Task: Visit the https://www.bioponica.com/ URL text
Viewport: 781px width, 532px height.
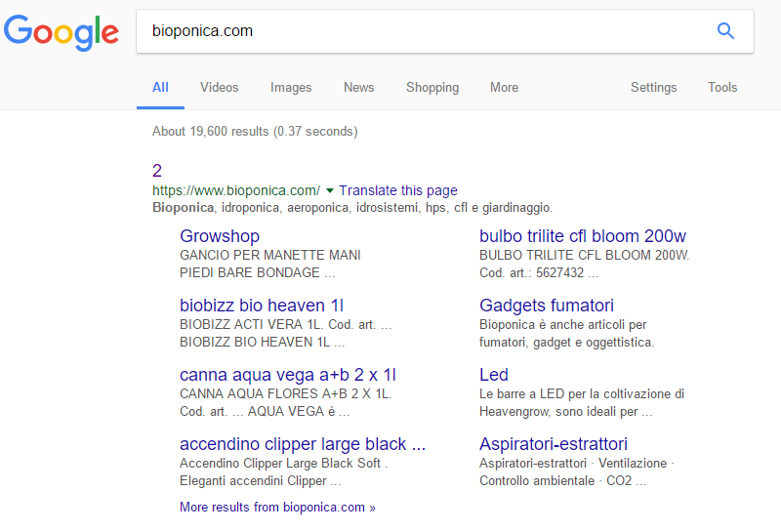Action: tap(236, 190)
